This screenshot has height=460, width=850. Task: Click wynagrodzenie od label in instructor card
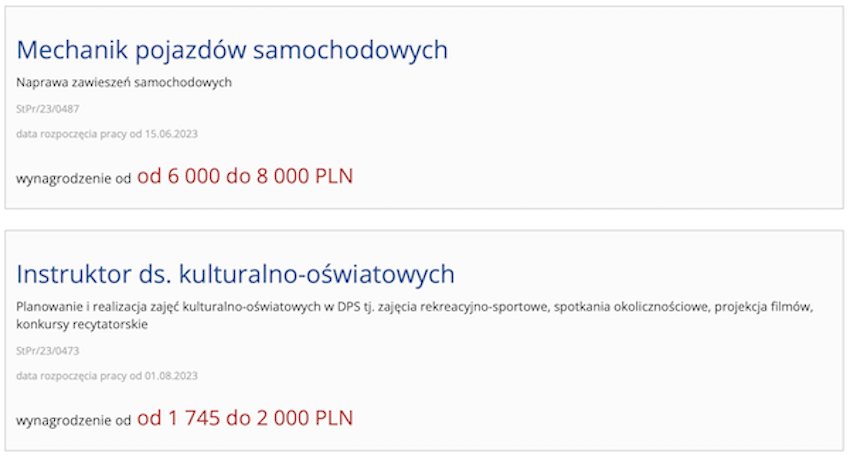pyautogui.click(x=74, y=420)
